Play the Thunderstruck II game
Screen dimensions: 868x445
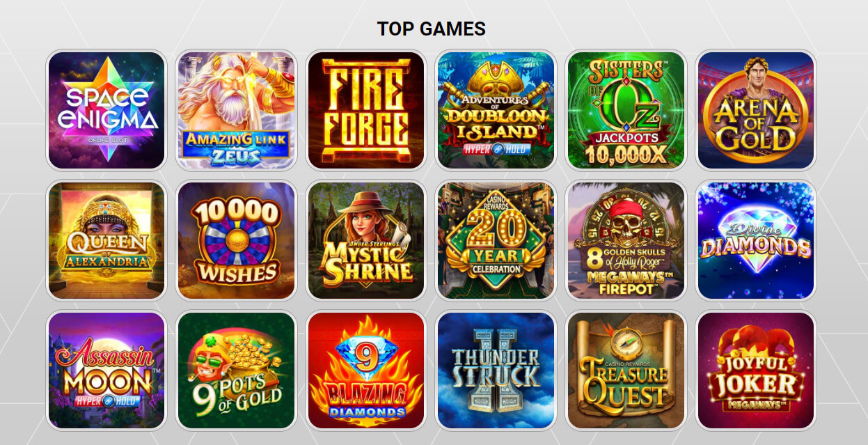click(x=496, y=370)
